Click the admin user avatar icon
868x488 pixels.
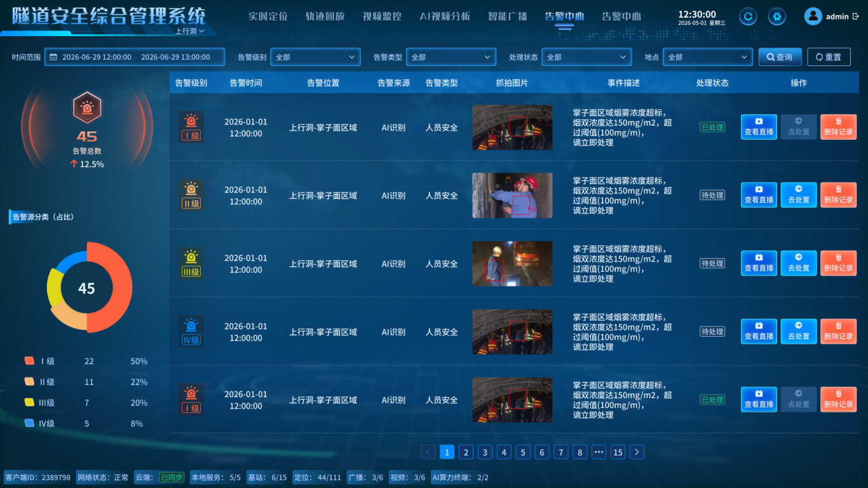pyautogui.click(x=813, y=17)
